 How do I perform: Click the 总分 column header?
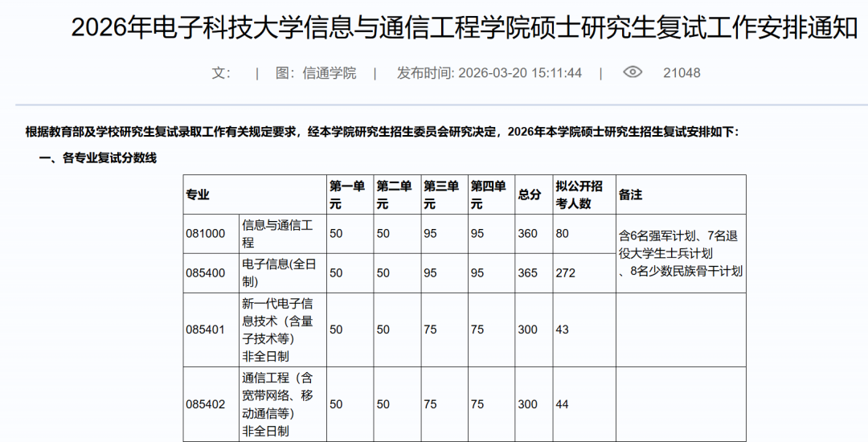tap(530, 194)
